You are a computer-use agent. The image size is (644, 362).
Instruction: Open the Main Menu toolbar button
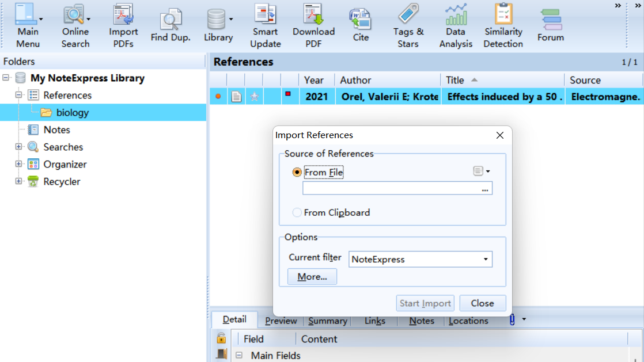click(x=28, y=25)
